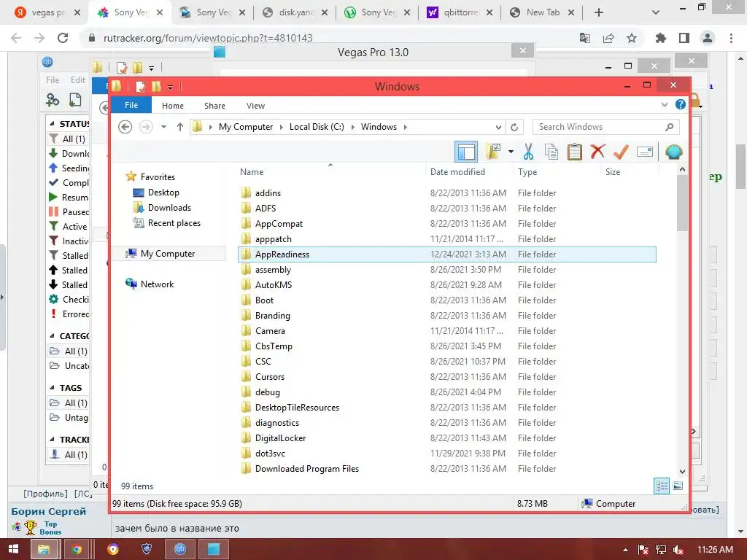Paste with the clipboard icon

coord(575,152)
